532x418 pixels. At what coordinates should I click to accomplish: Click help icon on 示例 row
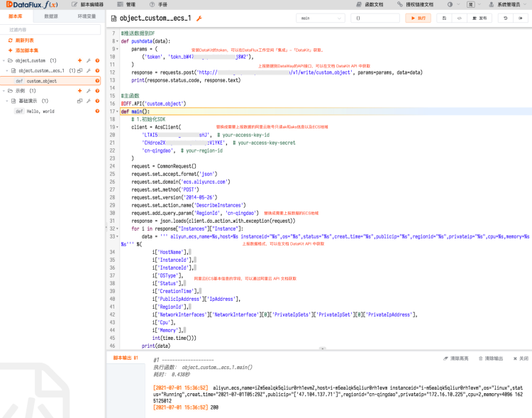(x=97, y=91)
